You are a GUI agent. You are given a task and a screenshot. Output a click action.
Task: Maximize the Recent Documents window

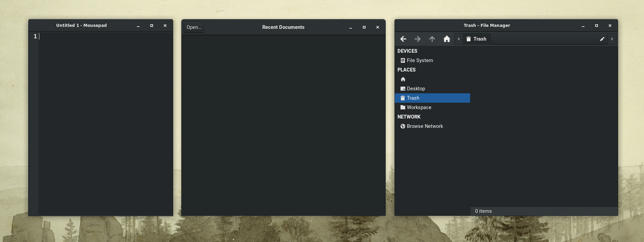pyautogui.click(x=364, y=27)
